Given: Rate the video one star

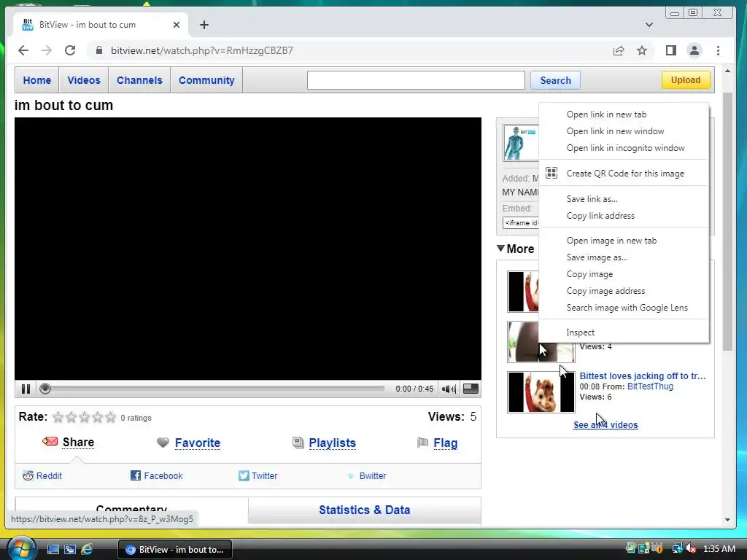Looking at the screenshot, I should point(58,418).
